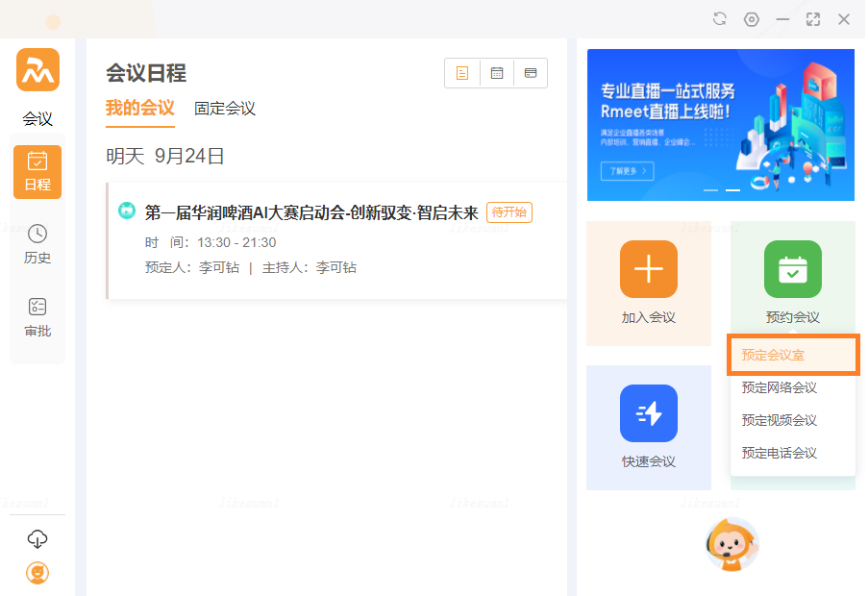
Task: Click the refresh icon in title bar
Action: pyautogui.click(x=720, y=19)
